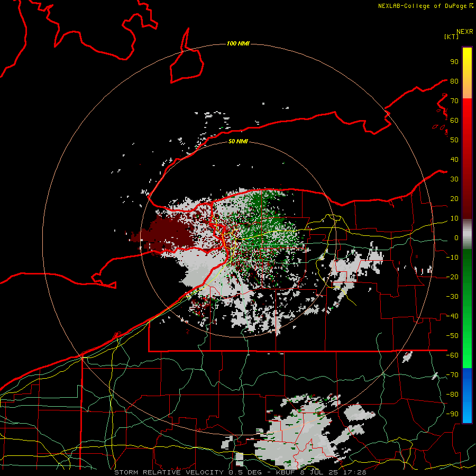The width and height of the screenshot is (476, 476).
Task: Click the KBUF station identifier in caption
Action: [286, 472]
